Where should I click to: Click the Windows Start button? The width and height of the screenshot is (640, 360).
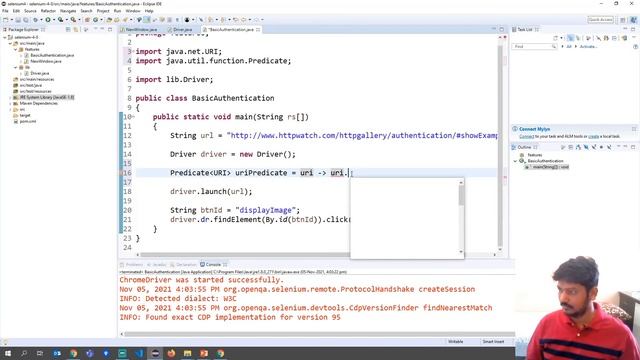(x=8, y=353)
